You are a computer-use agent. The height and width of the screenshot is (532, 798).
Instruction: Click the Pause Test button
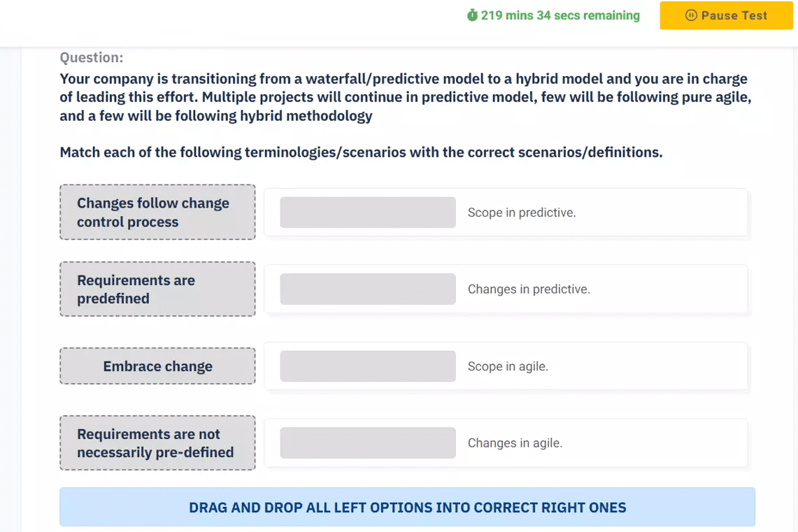pos(726,15)
